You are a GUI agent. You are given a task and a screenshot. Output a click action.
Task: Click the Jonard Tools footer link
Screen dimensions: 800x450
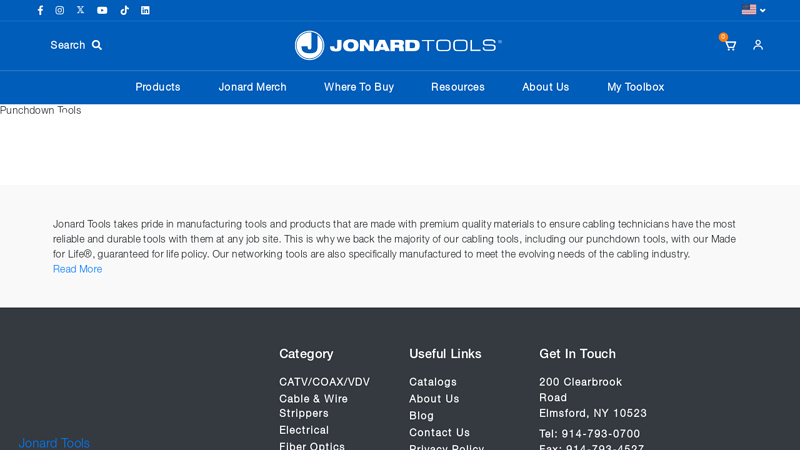click(x=54, y=443)
